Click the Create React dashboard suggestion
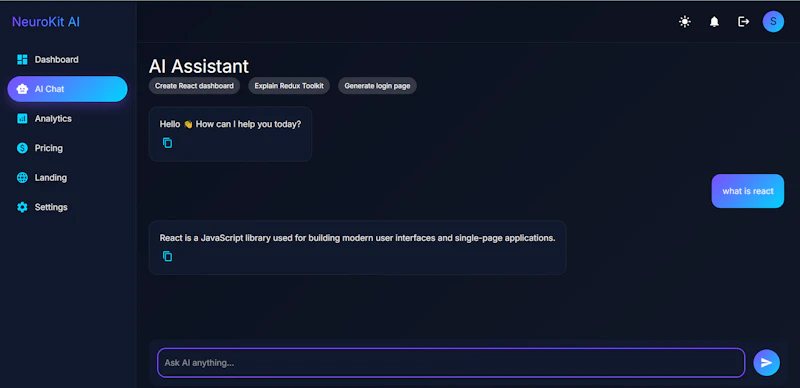 pos(194,86)
